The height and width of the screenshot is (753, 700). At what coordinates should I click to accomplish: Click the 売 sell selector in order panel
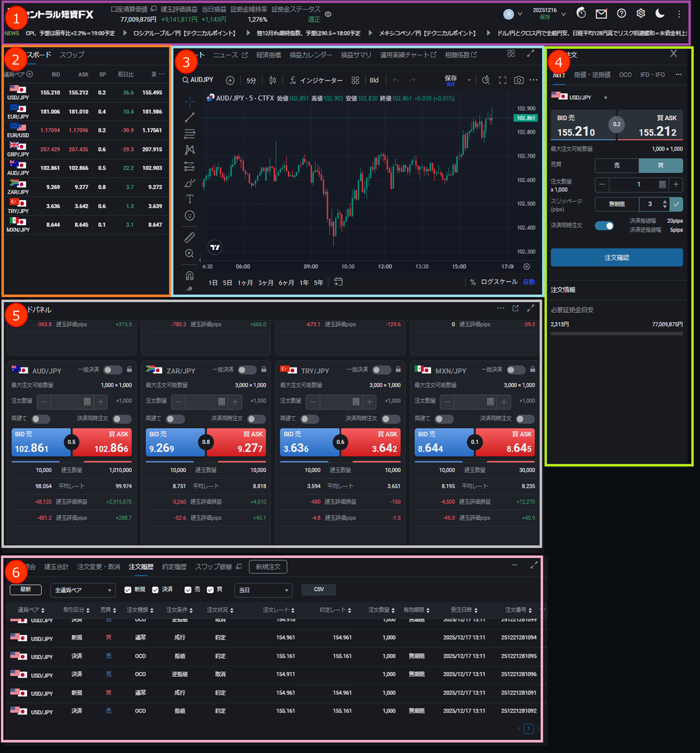point(616,166)
